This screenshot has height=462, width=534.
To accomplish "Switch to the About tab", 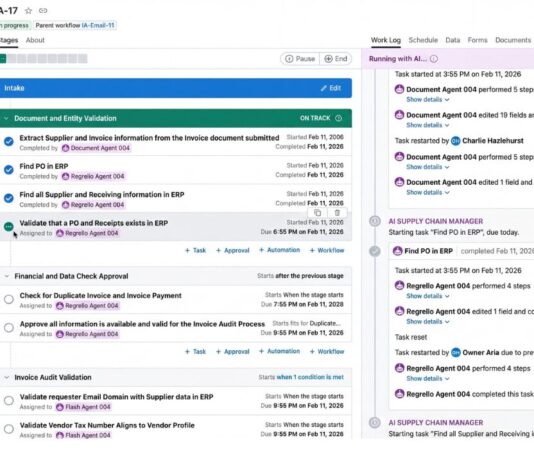I will (35, 40).
